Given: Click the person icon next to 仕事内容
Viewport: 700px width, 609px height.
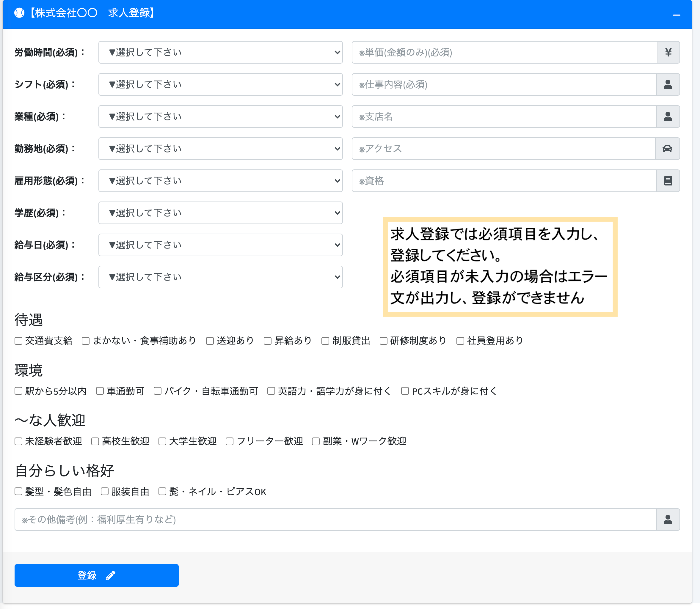Looking at the screenshot, I should [668, 85].
